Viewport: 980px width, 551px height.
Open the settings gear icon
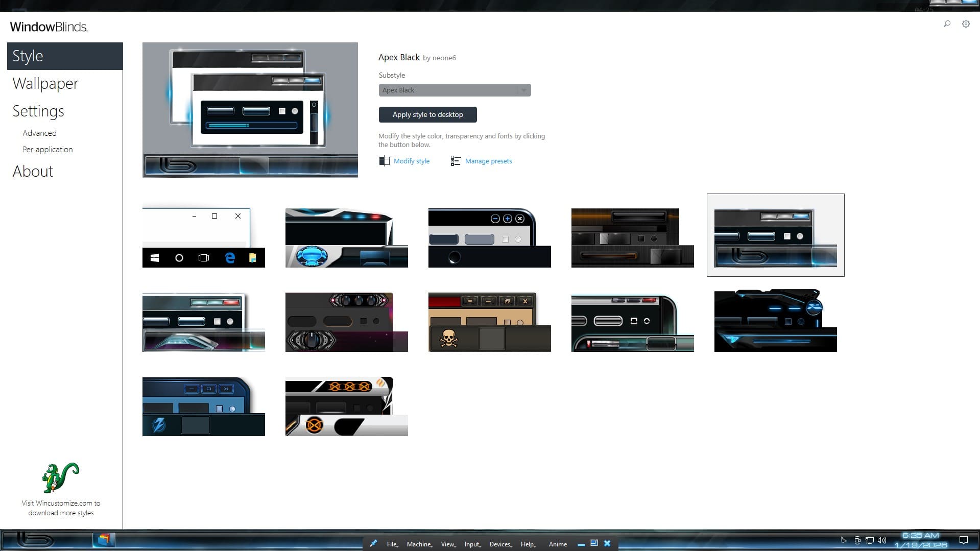(966, 23)
